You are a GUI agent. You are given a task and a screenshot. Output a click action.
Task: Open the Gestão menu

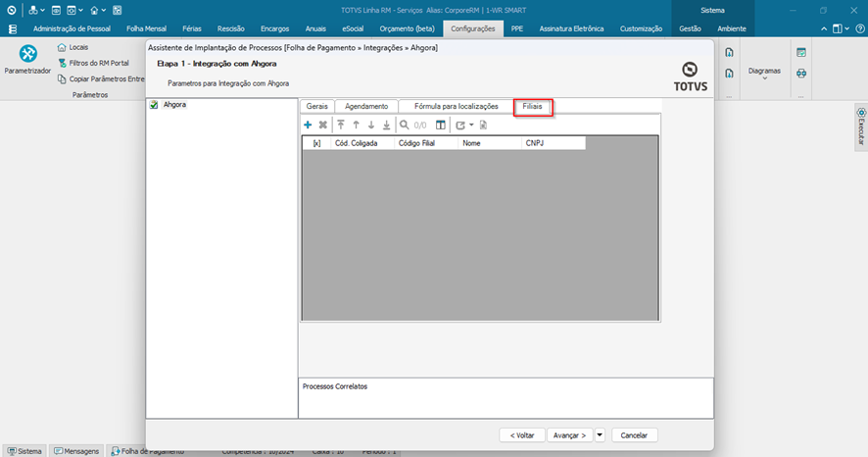click(691, 28)
